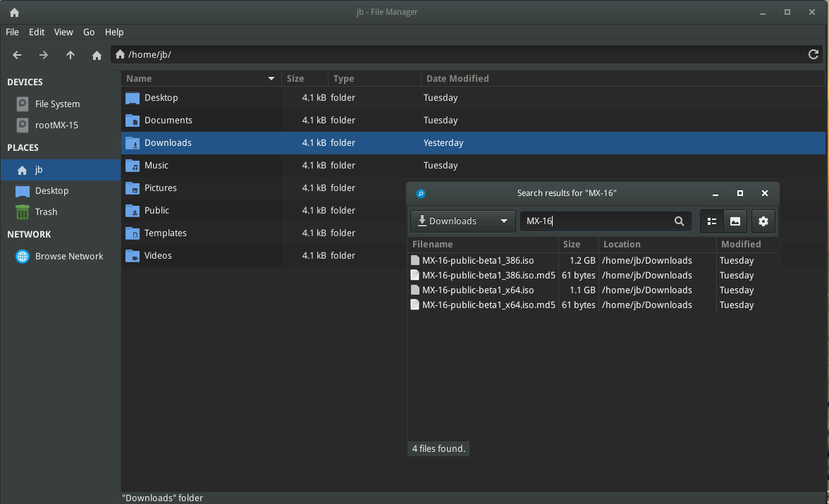Click the home icon in the title bar
This screenshot has height=504, width=829.
click(14, 12)
